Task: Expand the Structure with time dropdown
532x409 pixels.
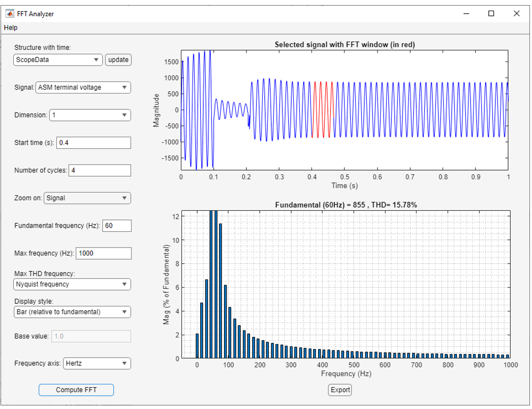Action: 58,60
